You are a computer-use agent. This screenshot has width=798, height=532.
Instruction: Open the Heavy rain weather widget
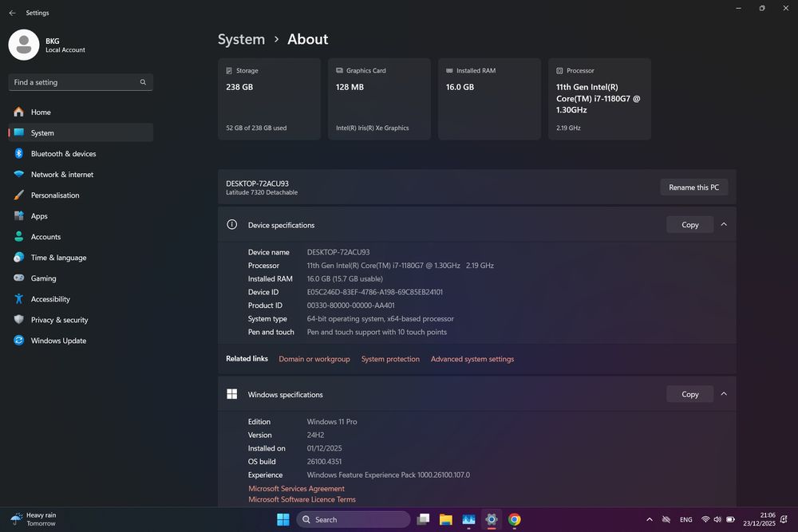click(x=34, y=519)
